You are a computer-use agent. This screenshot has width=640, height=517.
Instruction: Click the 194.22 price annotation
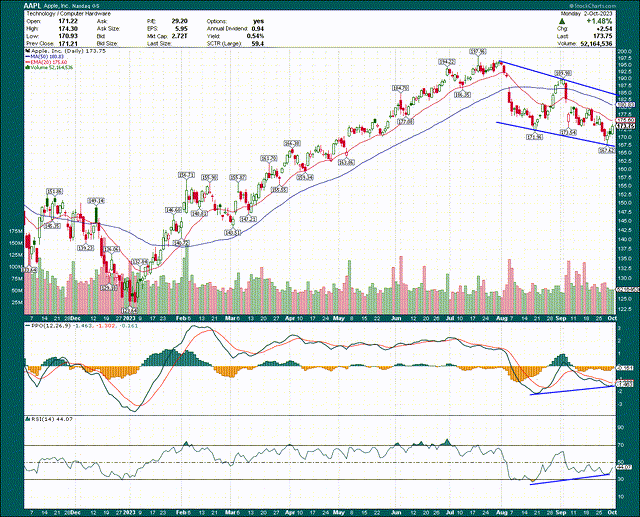click(447, 62)
